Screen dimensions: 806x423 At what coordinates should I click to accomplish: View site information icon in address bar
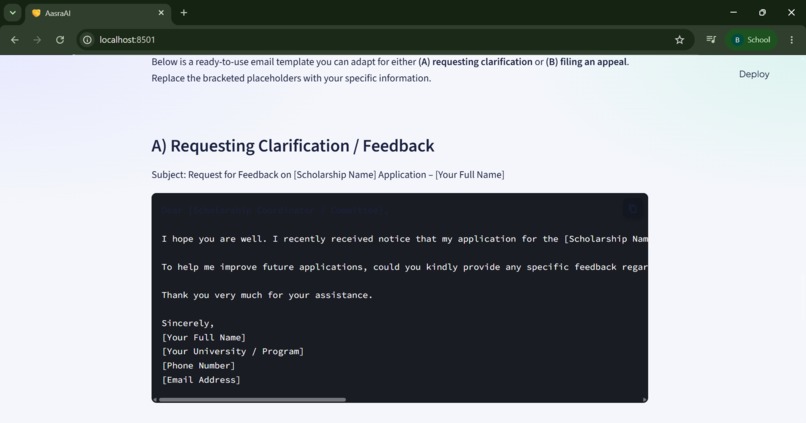(87, 40)
